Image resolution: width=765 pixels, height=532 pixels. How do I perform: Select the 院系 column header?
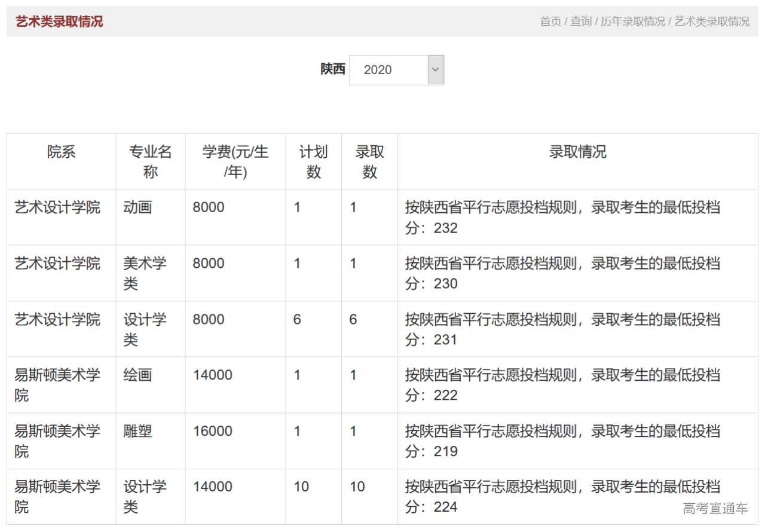point(61,152)
